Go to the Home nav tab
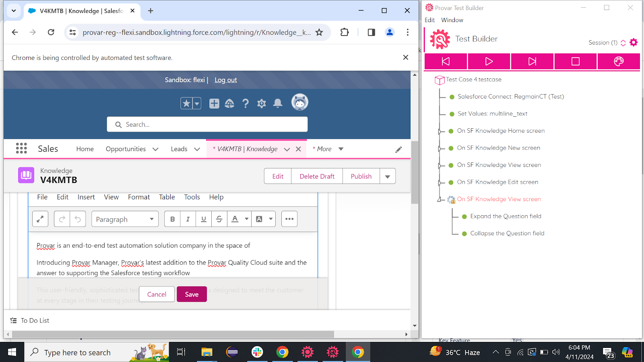644x362 pixels. 85,149
